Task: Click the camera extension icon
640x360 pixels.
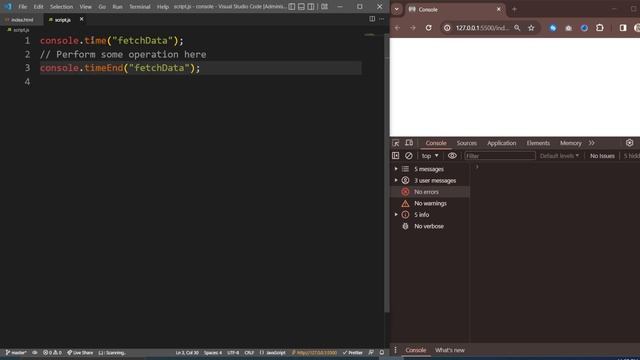Action: pyautogui.click(x=569, y=28)
